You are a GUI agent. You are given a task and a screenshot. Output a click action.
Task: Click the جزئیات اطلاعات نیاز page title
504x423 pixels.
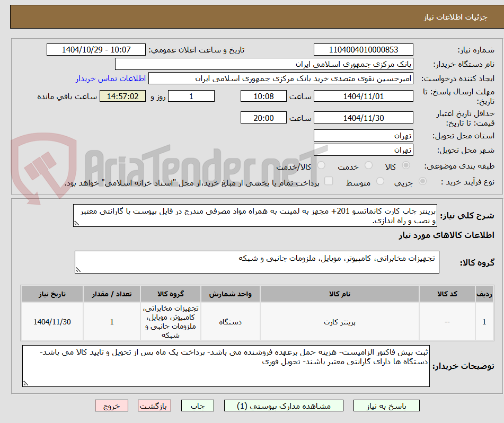pyautogui.click(x=455, y=17)
